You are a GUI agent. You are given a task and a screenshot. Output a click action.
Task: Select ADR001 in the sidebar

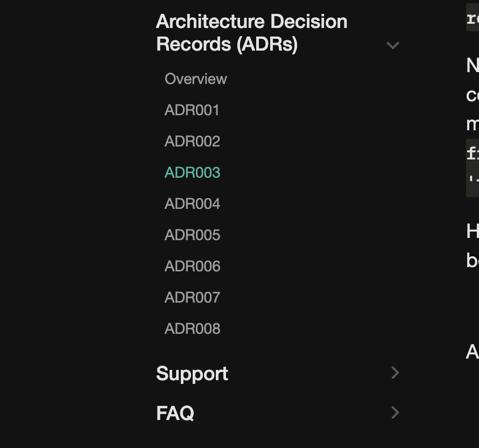[x=192, y=110]
